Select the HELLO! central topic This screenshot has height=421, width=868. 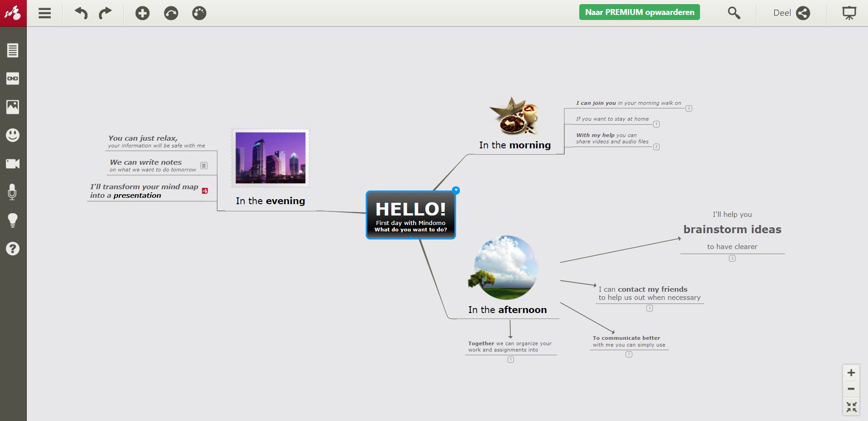click(x=411, y=215)
